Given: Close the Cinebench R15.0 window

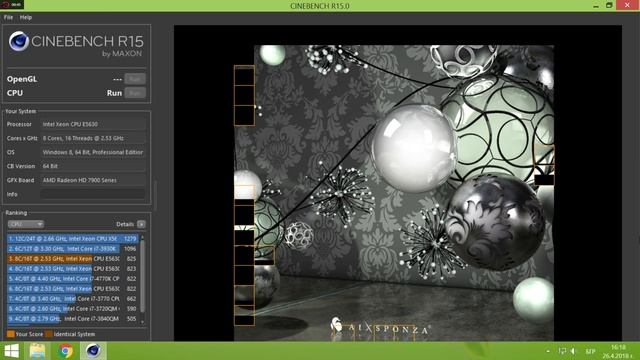Looking at the screenshot, I should tap(627, 5).
